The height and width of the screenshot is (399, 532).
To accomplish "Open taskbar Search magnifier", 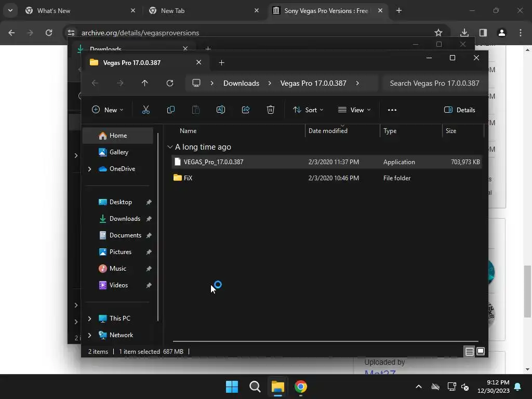I will 255,387.
